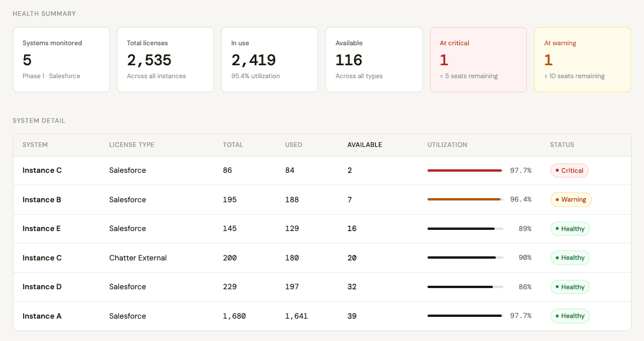
Task: Click the 95.4% utilization caption
Action: [255, 76]
